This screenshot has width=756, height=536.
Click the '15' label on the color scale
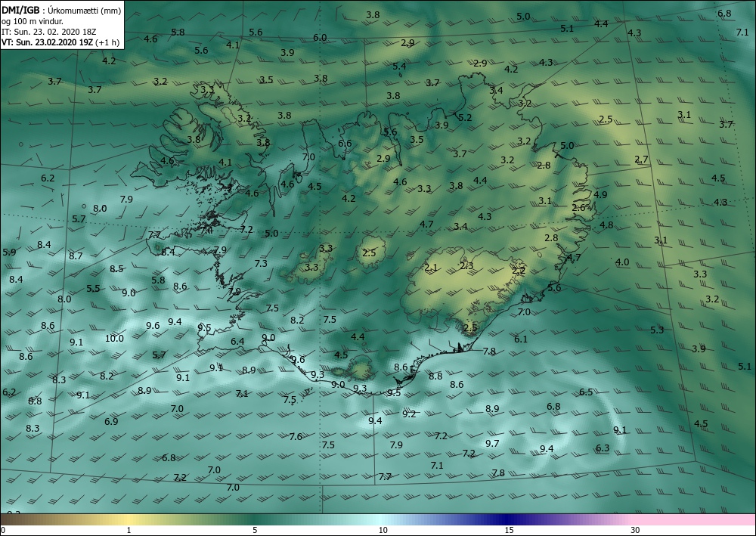(509, 531)
